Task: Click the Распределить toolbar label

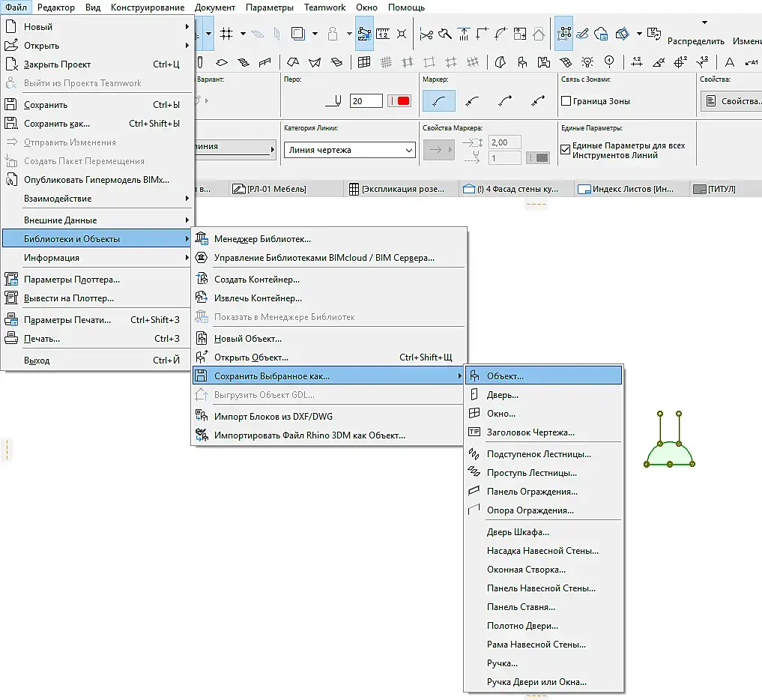Action: click(x=696, y=40)
